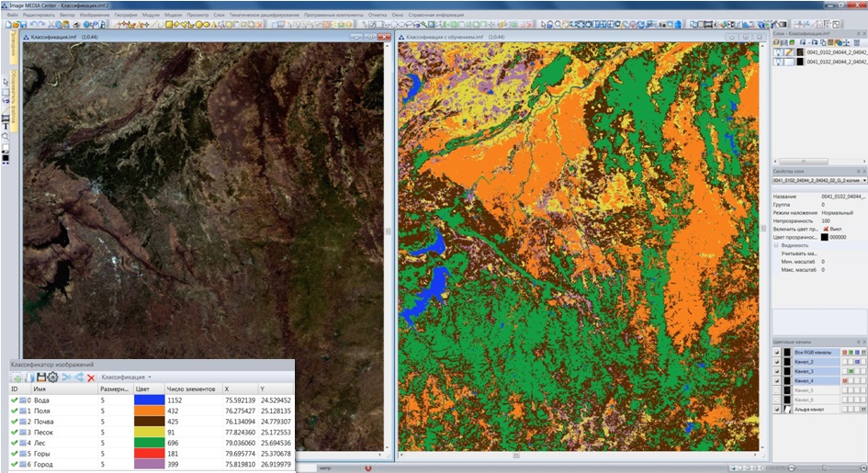Click the Непрозрачность value 100 field

[841, 220]
